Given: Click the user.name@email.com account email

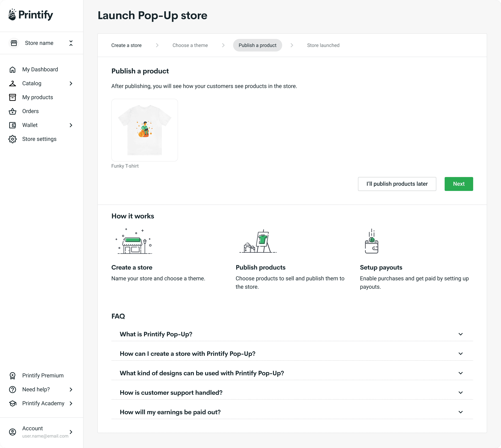Looking at the screenshot, I should point(45,436).
